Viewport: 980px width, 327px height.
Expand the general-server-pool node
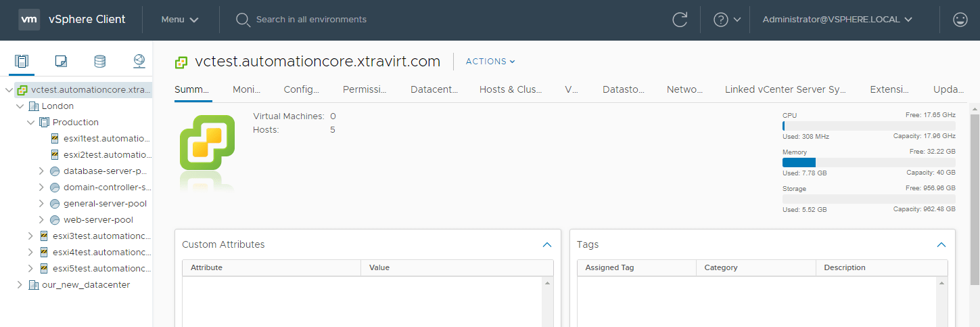(41, 204)
